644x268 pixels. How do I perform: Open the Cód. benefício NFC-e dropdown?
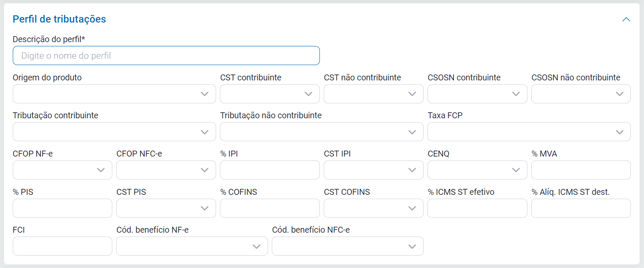(348, 246)
